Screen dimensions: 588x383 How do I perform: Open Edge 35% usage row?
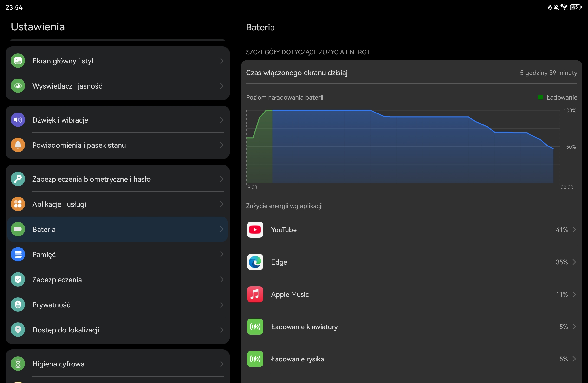click(411, 262)
